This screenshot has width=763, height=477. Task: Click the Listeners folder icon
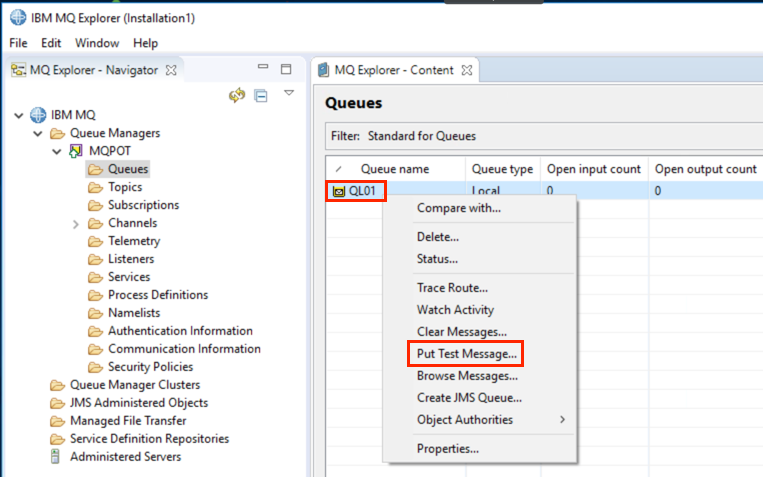coord(95,259)
